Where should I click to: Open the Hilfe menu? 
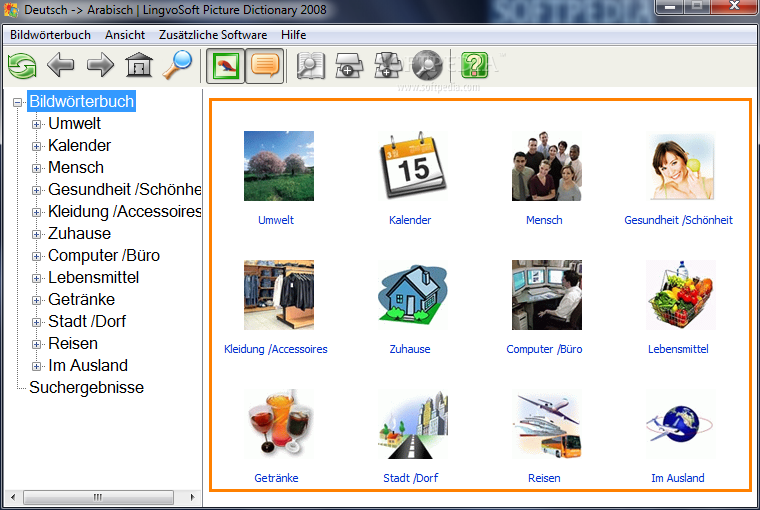293,35
